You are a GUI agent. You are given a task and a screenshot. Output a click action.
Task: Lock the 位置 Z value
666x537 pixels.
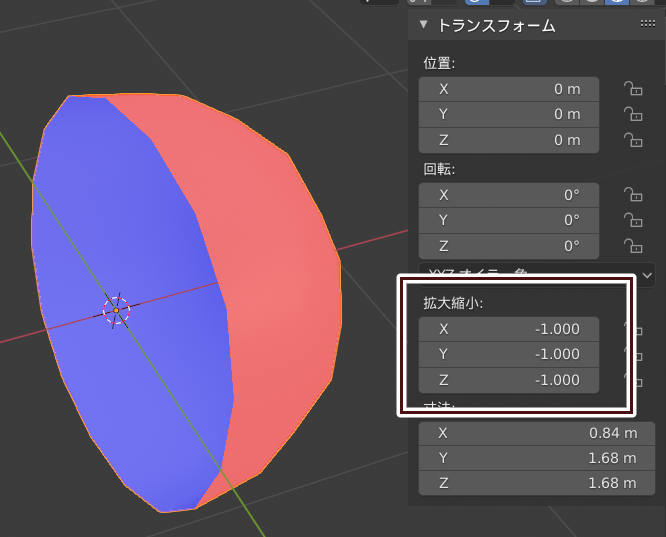coord(633,140)
